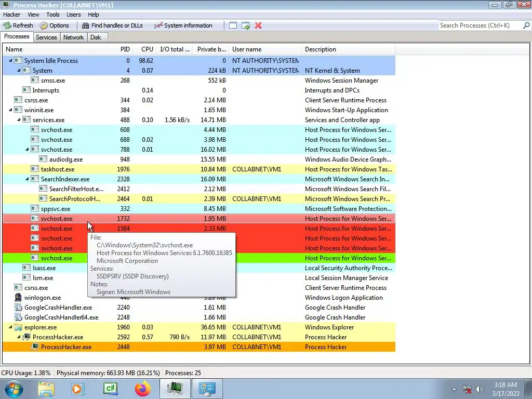
Task: Click the GoogleCrashHandler.exe icon
Action: (18, 308)
